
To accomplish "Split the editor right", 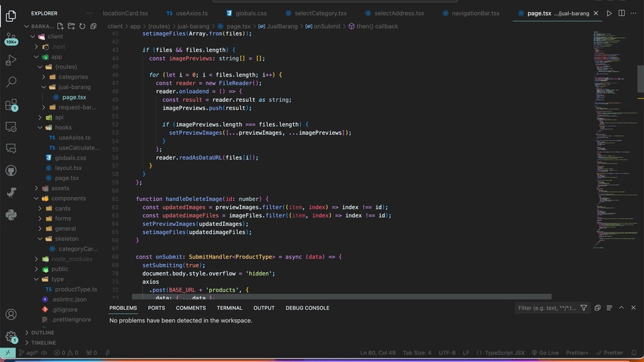I will point(621,13).
